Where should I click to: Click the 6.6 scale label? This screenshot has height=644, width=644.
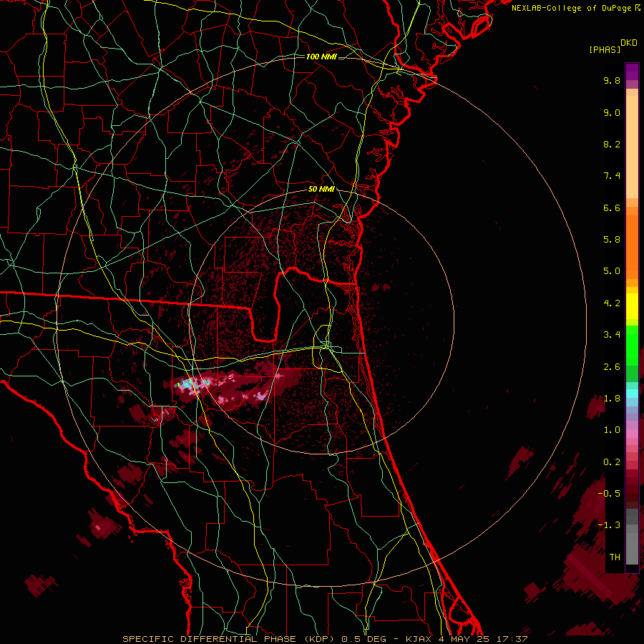[612, 208]
